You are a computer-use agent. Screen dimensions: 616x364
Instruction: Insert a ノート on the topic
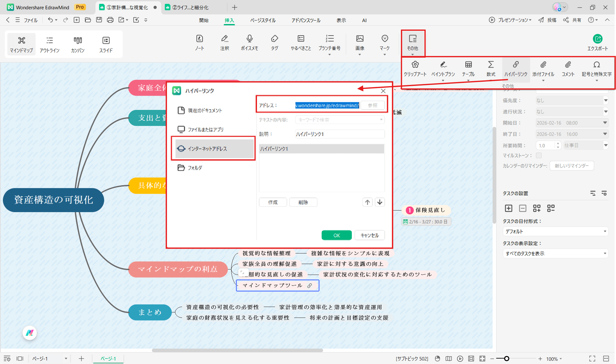(199, 43)
